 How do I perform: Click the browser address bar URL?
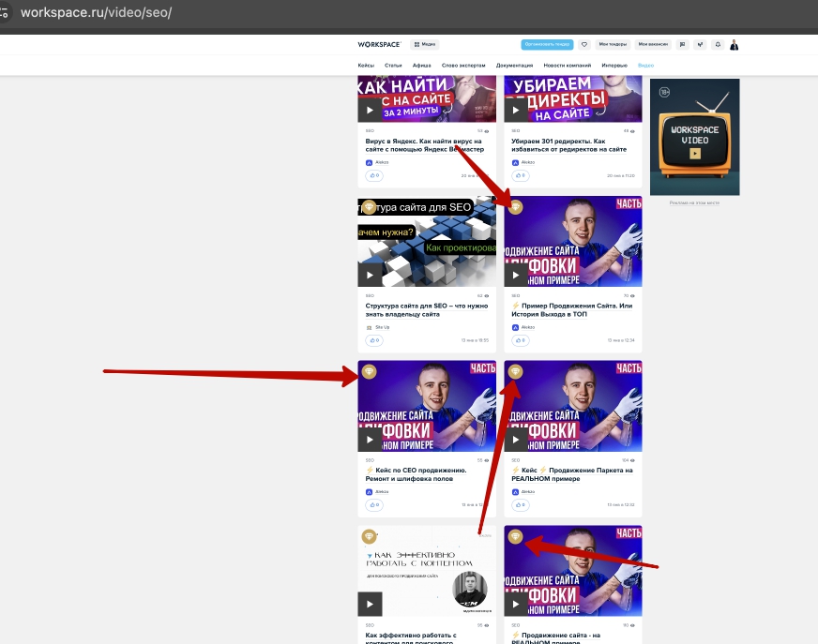(x=97, y=13)
